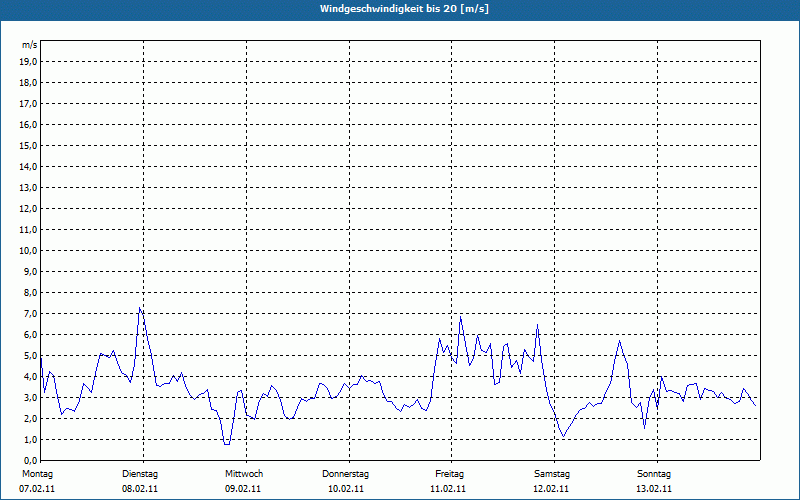Click the 13,0 y-axis label
The height and width of the screenshot is (500, 800).
(x=28, y=188)
